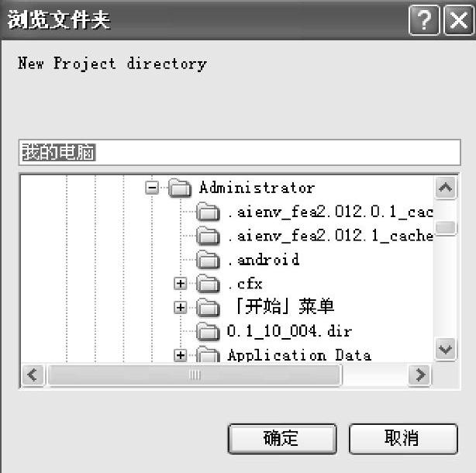476x473 pixels.
Task: Expand the 「开始」菜单 folder node
Action: pos(181,307)
